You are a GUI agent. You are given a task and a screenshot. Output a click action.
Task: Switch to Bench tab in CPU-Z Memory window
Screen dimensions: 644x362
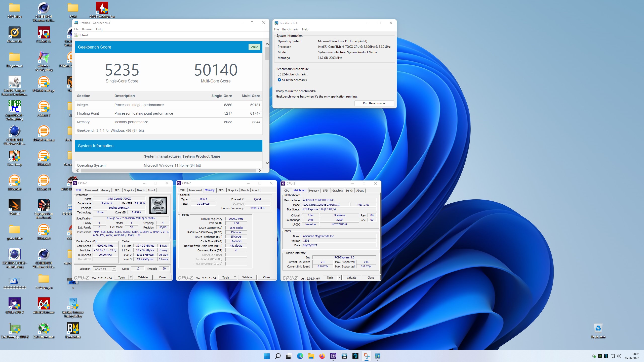coord(245,190)
